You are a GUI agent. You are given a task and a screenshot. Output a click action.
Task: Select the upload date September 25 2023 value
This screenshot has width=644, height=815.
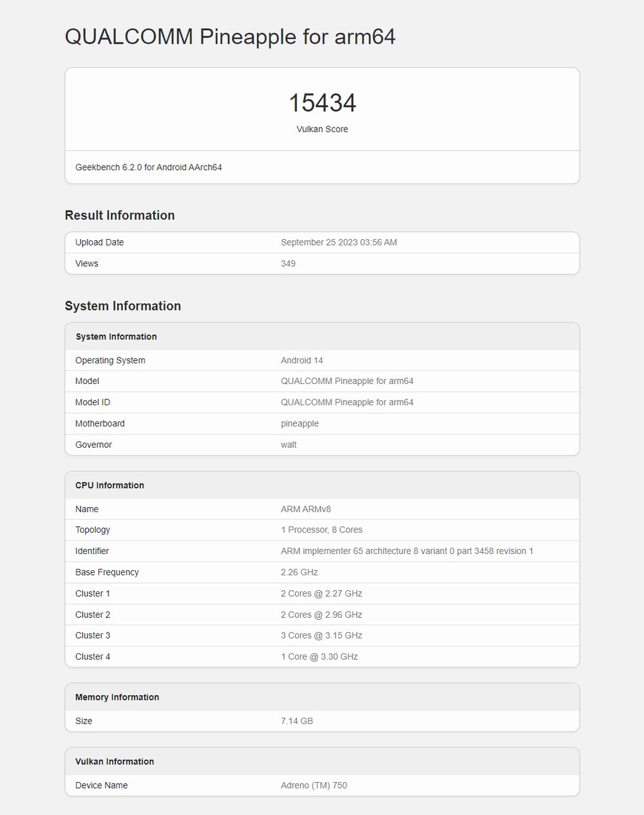coord(339,242)
